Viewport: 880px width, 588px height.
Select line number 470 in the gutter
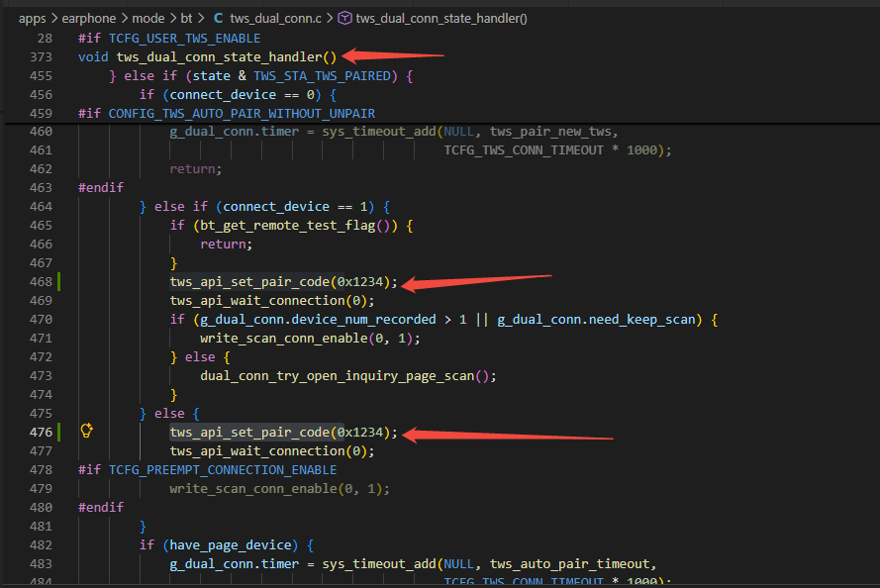click(x=41, y=320)
